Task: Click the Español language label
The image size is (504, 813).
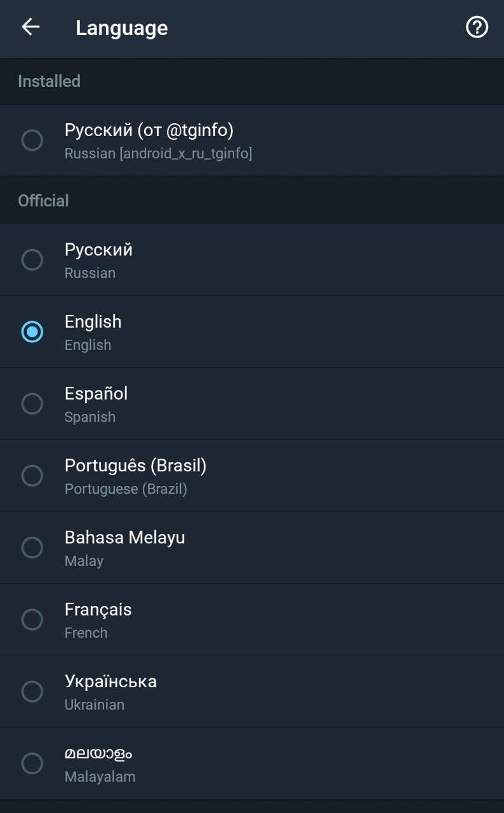Action: click(x=96, y=394)
